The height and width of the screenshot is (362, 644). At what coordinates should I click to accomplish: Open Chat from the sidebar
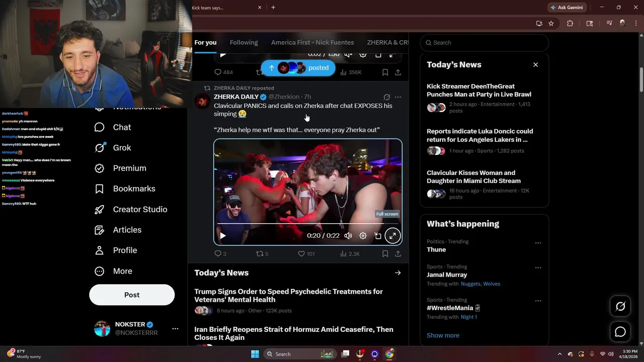point(113,127)
